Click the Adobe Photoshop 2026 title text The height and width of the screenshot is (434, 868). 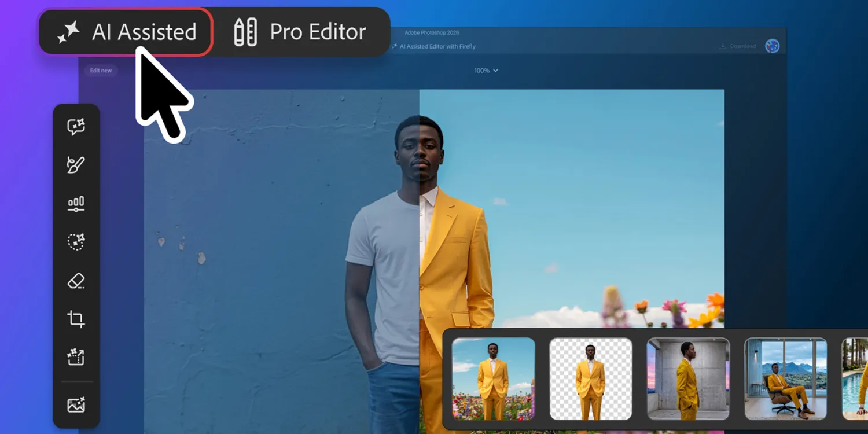click(432, 33)
